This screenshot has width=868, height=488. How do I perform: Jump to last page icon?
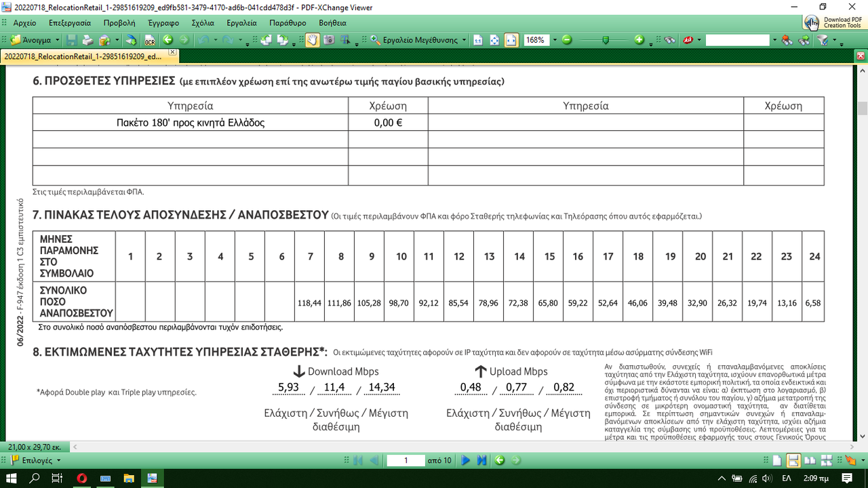[481, 460]
